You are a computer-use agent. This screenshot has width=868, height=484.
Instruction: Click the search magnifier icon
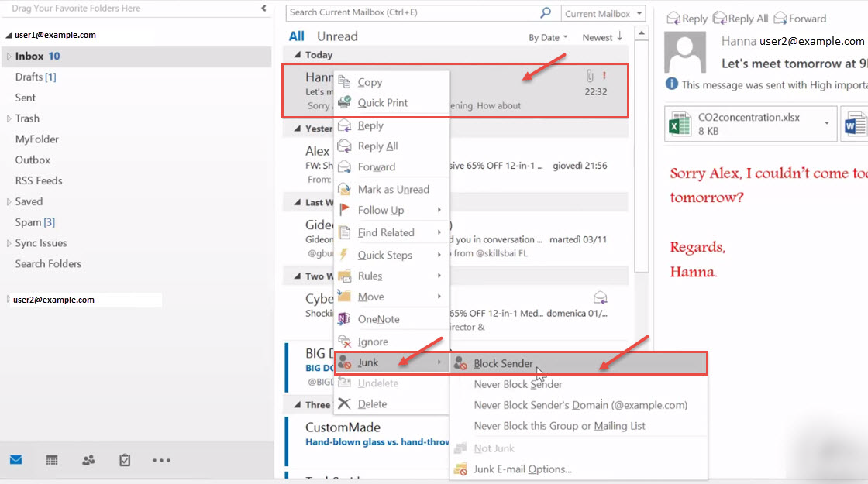coord(546,13)
